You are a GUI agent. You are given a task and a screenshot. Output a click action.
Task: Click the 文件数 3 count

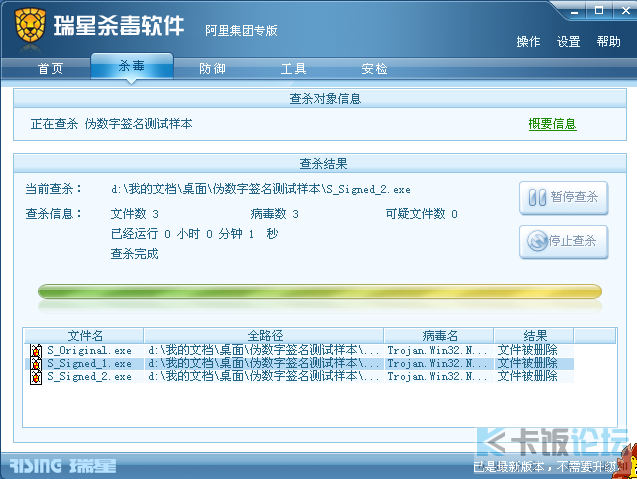[134, 214]
